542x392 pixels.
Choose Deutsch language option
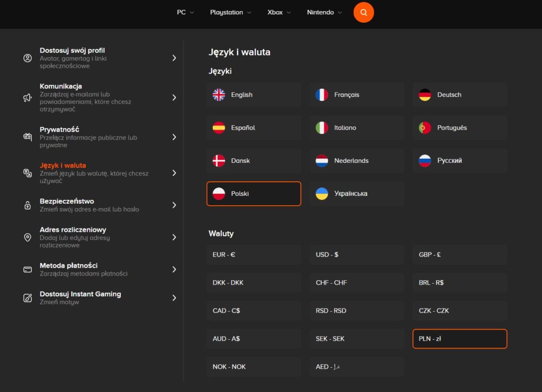pyautogui.click(x=459, y=95)
